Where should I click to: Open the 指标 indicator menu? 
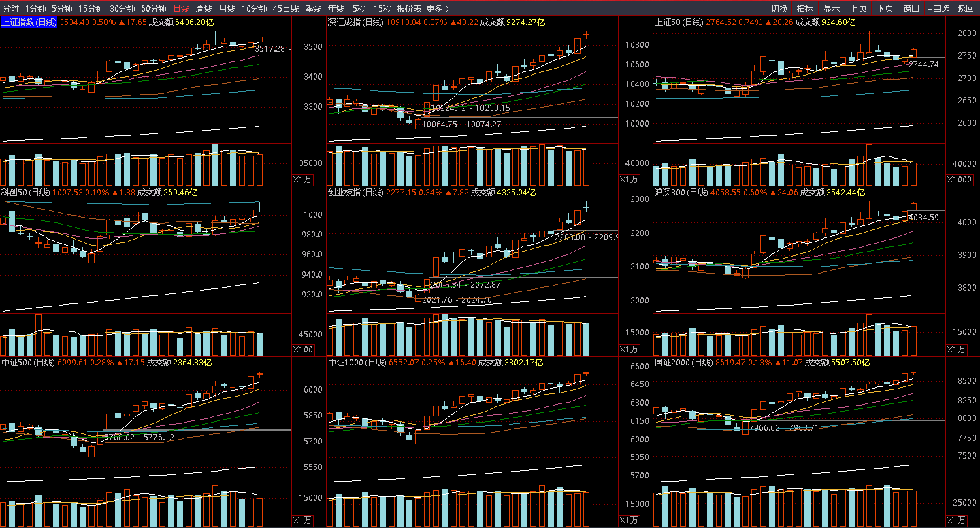click(x=805, y=8)
